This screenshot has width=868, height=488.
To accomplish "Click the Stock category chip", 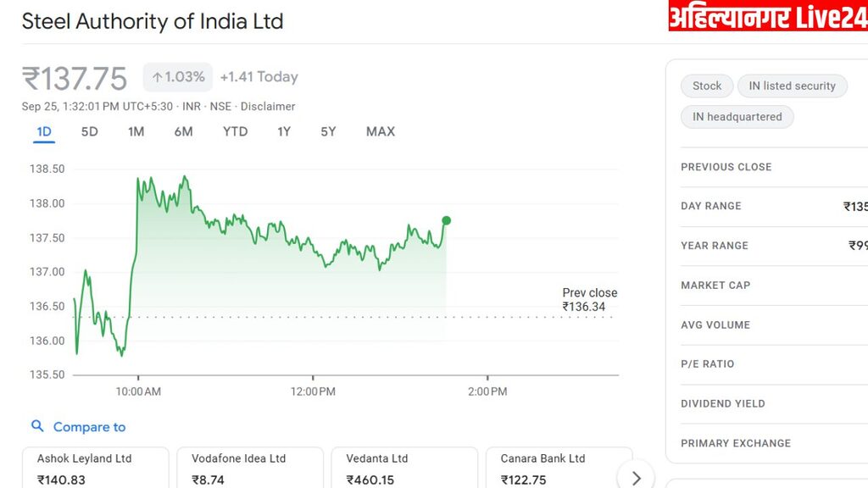I will coord(706,86).
